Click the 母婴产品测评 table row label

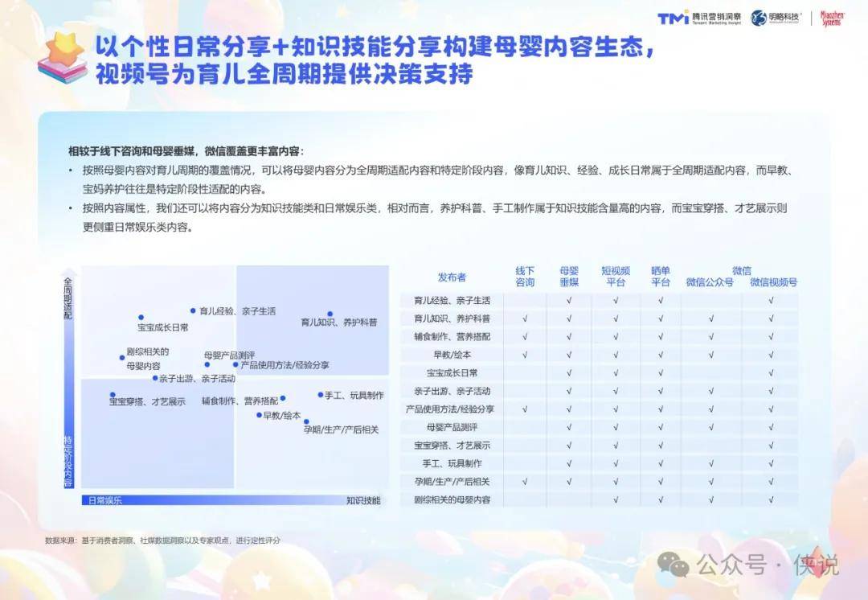point(452,427)
